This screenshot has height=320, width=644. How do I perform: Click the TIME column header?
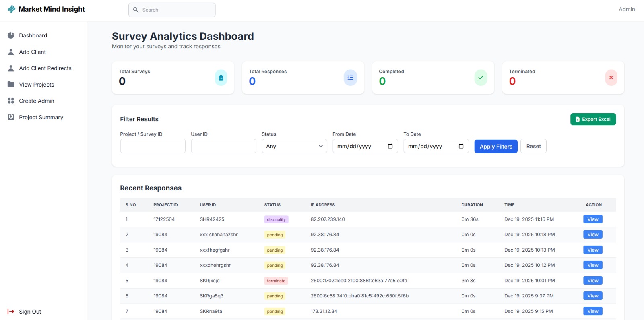(509, 205)
